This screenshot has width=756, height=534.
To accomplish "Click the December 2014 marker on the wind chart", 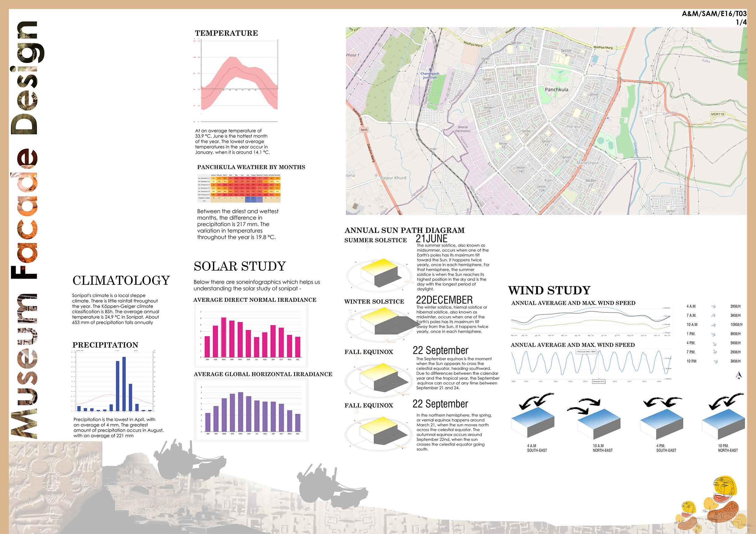I will click(598, 381).
